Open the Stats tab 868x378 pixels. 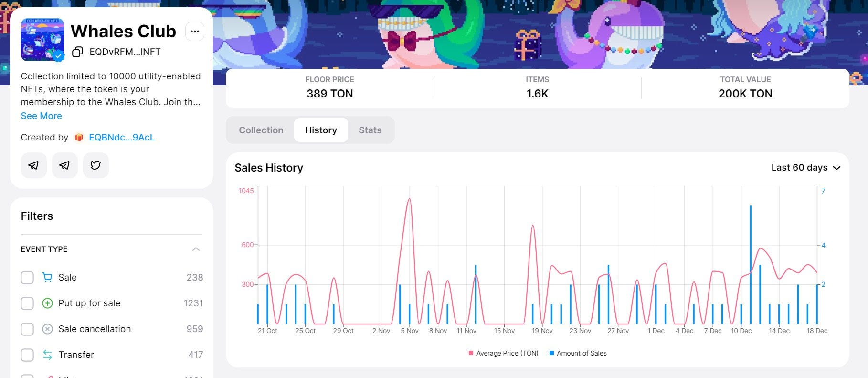click(370, 130)
